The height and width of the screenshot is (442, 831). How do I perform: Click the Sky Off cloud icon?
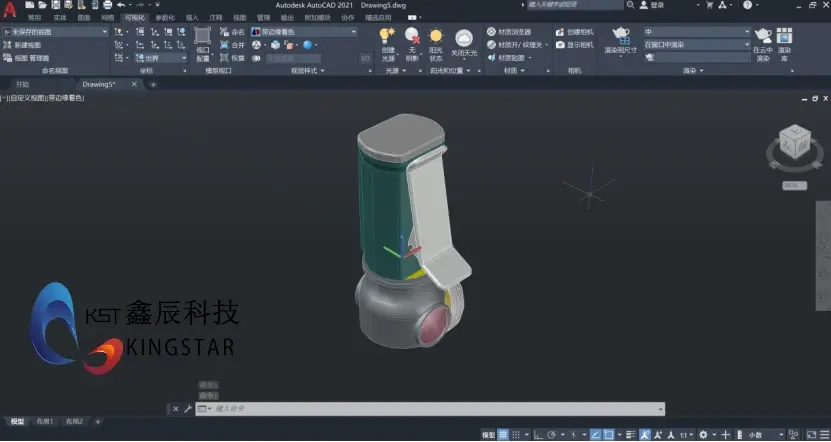[x=464, y=38]
